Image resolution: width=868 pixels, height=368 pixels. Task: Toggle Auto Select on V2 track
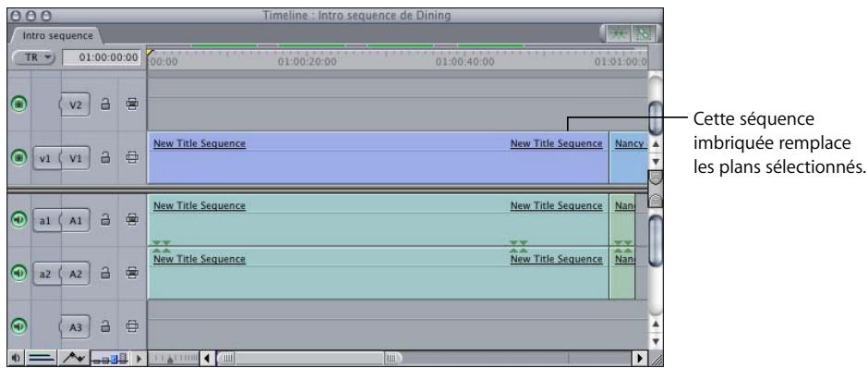[132, 104]
